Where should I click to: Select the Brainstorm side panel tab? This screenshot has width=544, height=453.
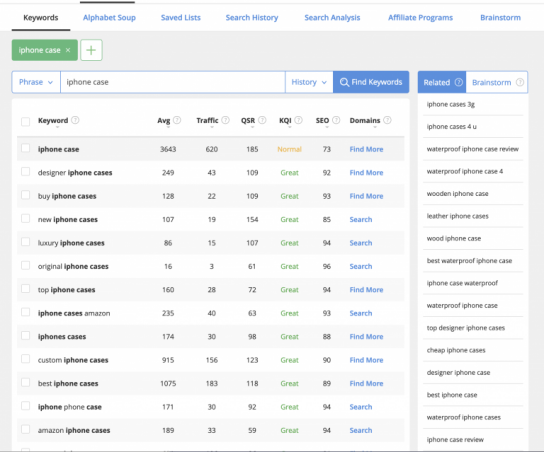pyautogui.click(x=497, y=82)
